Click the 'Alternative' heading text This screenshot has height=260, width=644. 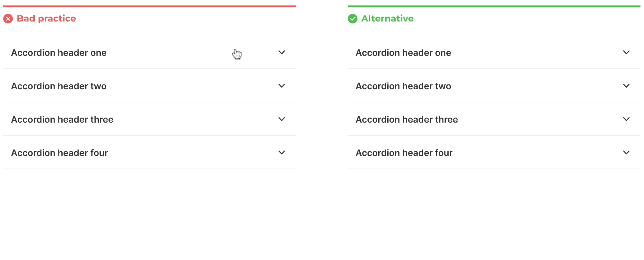coord(387,19)
